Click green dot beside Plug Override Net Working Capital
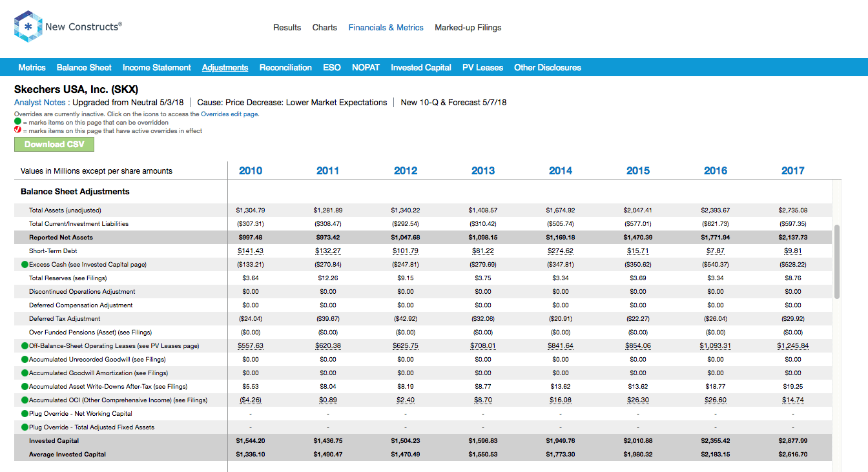Viewport: 868px width, 472px height. point(25,413)
